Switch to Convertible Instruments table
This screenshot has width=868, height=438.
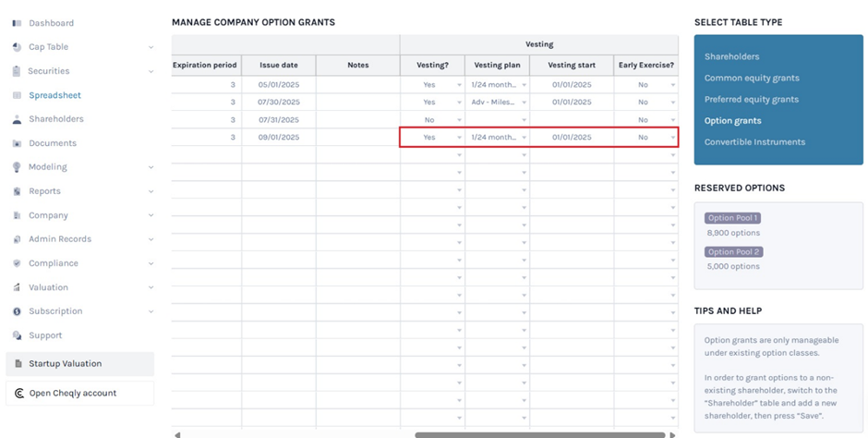pos(754,141)
